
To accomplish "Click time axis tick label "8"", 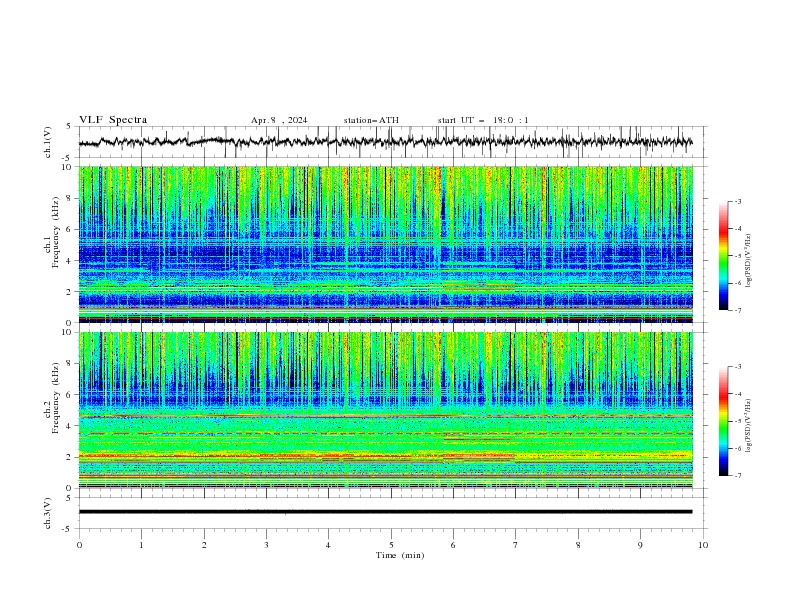I will point(578,545).
